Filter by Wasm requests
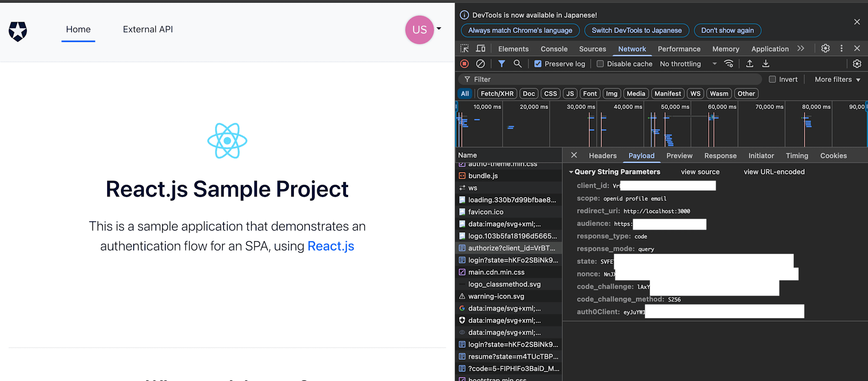This screenshot has width=868, height=381. (719, 94)
